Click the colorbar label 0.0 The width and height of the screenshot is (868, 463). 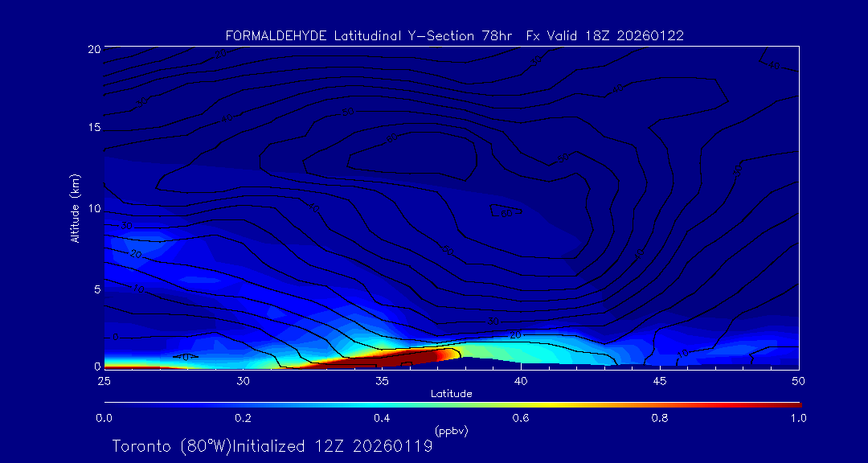pyautogui.click(x=104, y=418)
